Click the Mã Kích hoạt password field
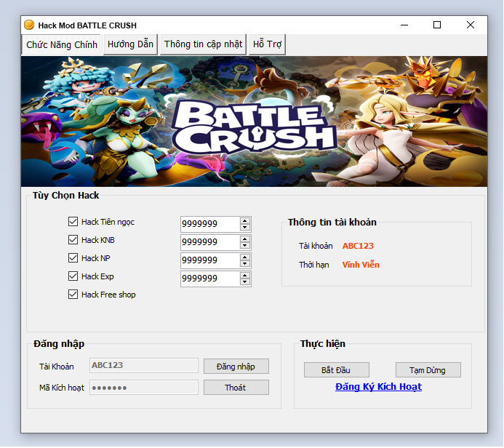Screen dimensions: 504x448 (x=144, y=388)
